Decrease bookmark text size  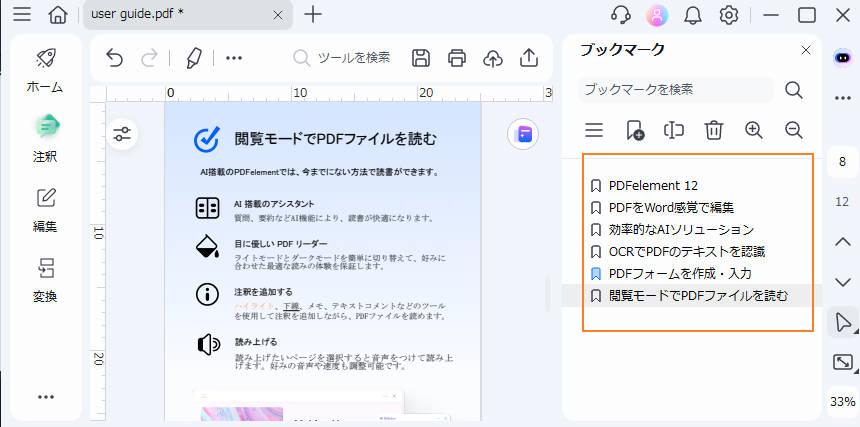tap(794, 130)
